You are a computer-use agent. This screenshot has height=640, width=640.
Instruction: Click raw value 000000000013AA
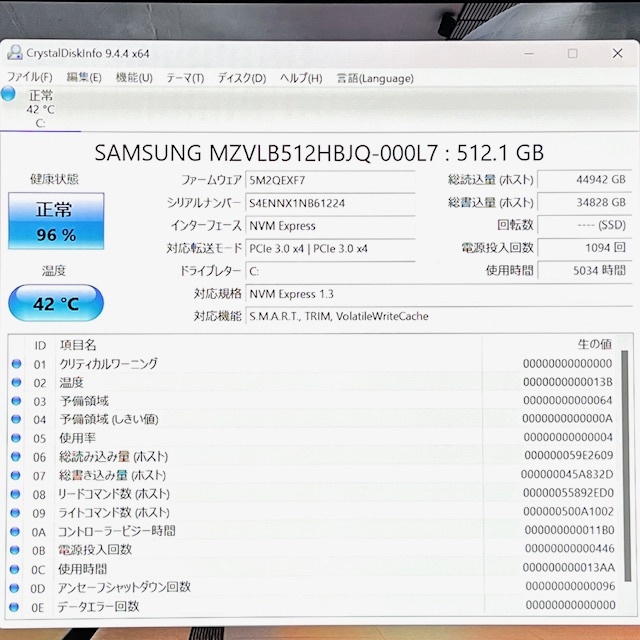pyautogui.click(x=569, y=567)
